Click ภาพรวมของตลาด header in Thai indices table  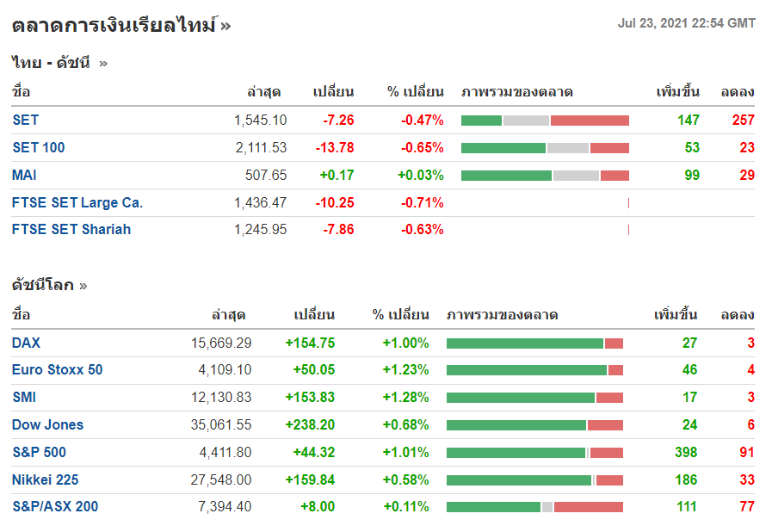(x=517, y=92)
